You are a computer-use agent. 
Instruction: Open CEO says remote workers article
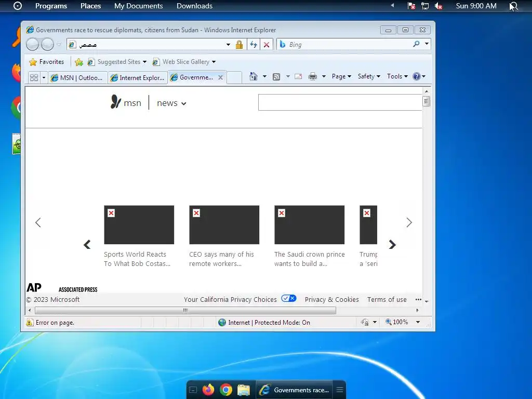tap(221, 259)
